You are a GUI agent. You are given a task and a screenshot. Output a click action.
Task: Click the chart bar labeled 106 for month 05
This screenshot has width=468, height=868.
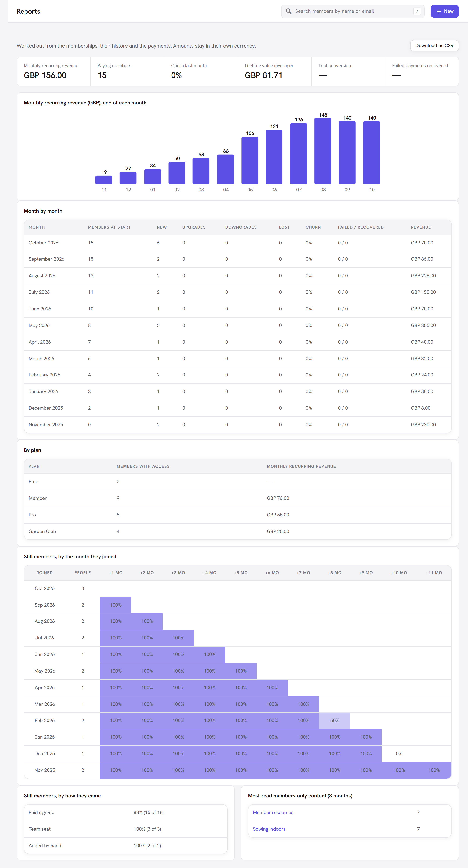[250, 160]
